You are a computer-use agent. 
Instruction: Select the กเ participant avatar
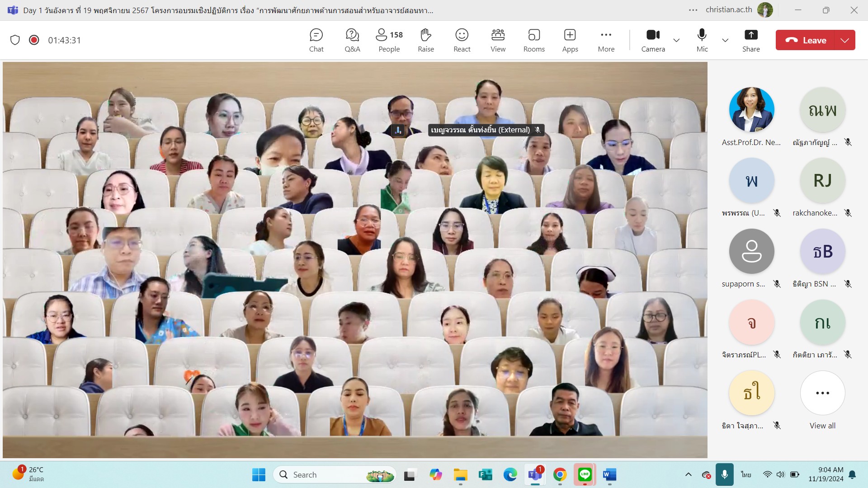click(822, 322)
